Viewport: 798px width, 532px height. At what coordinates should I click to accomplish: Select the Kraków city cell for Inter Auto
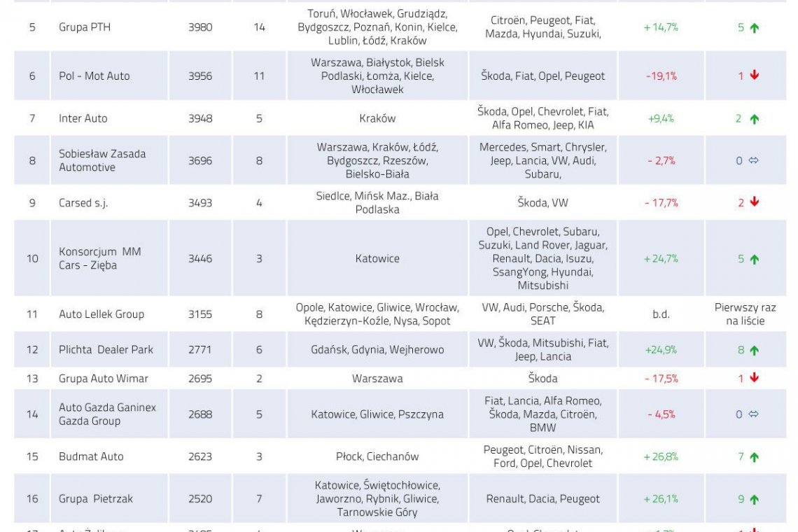click(377, 118)
